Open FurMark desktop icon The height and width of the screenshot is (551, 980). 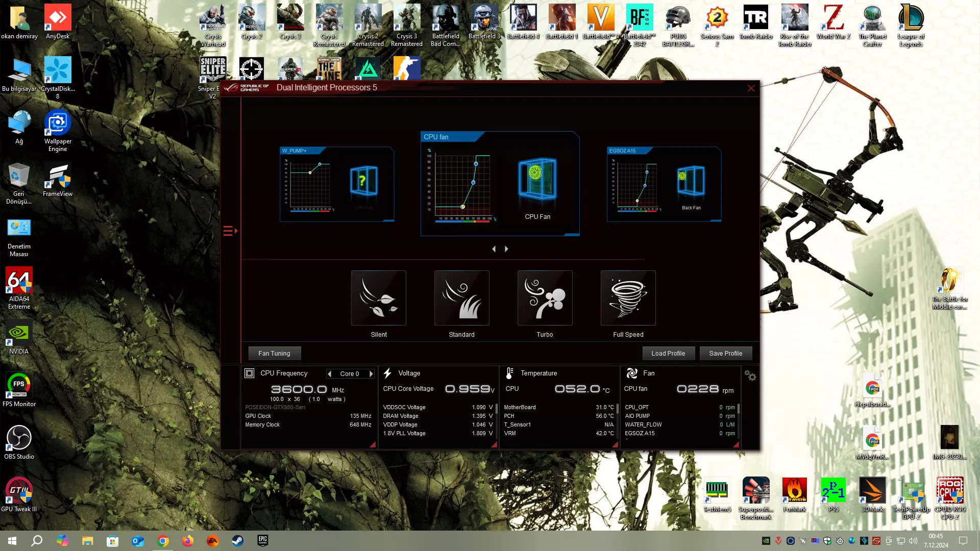point(795,495)
